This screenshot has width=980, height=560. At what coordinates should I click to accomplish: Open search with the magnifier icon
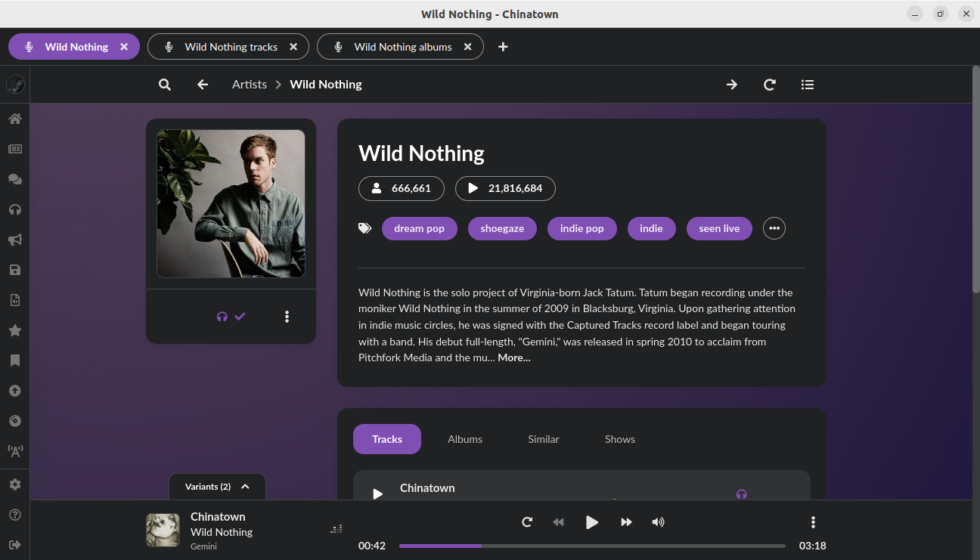pyautogui.click(x=165, y=85)
